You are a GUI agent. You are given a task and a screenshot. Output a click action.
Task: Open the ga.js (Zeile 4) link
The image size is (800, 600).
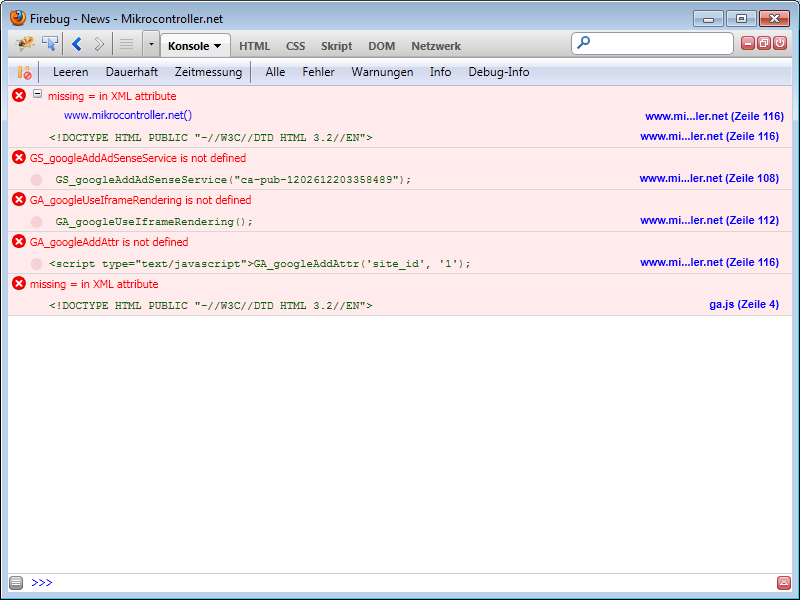click(x=744, y=305)
